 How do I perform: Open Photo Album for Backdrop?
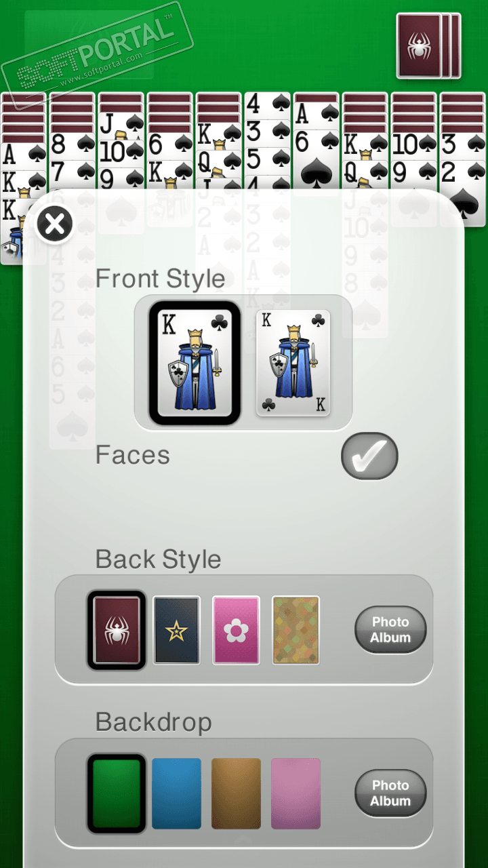click(390, 793)
